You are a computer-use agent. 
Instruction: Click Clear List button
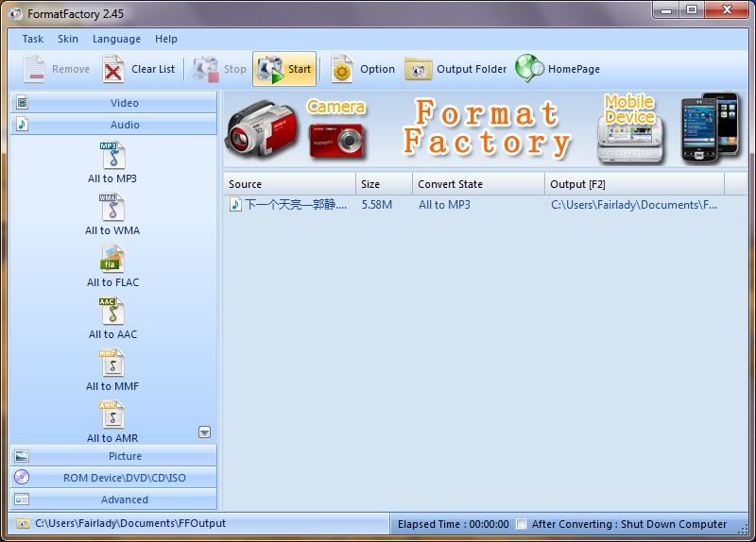139,69
